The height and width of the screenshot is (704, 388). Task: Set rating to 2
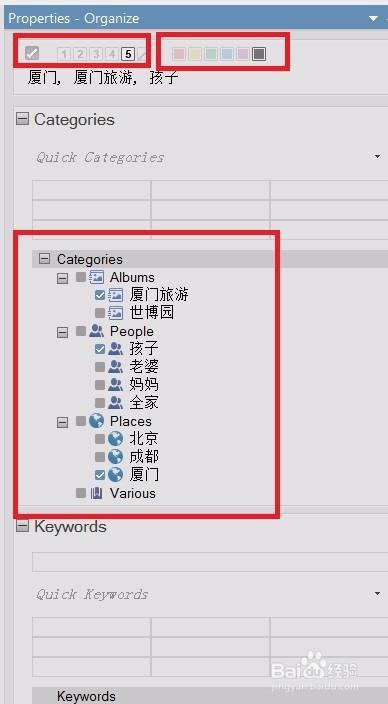click(x=80, y=54)
